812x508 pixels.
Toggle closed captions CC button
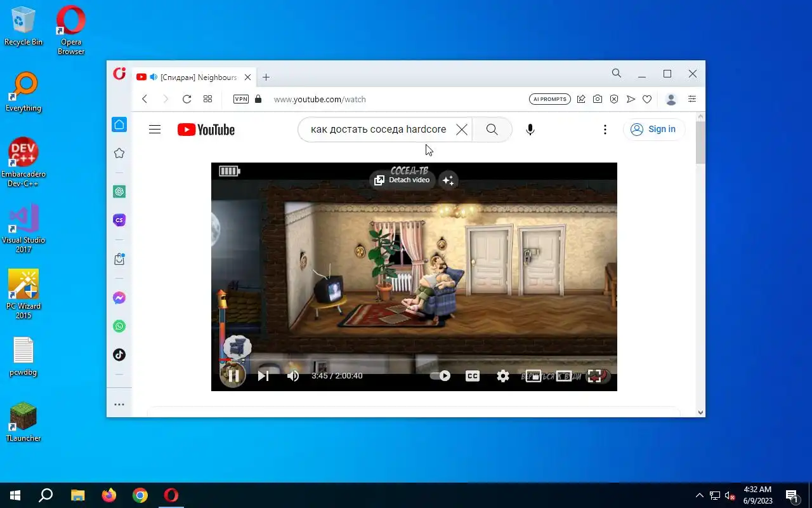click(x=473, y=376)
